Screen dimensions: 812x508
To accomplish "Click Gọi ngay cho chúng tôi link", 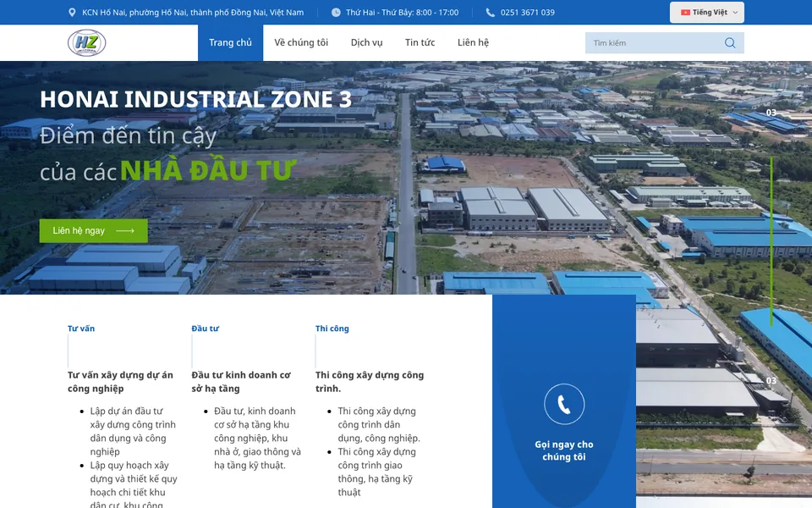I will 564,450.
